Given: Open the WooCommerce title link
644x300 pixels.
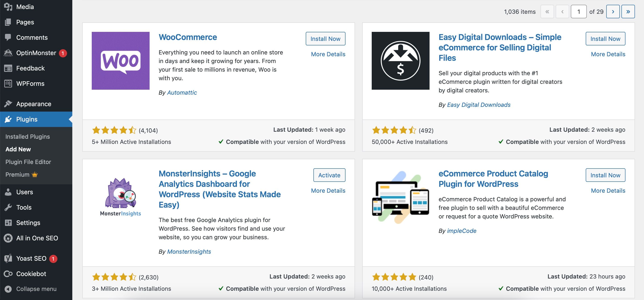Looking at the screenshot, I should pos(188,37).
